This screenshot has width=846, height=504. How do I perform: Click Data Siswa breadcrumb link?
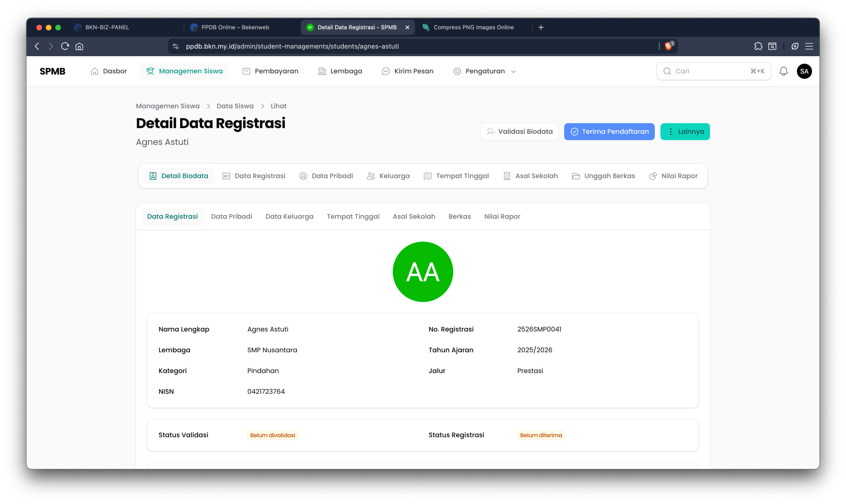[x=235, y=106]
